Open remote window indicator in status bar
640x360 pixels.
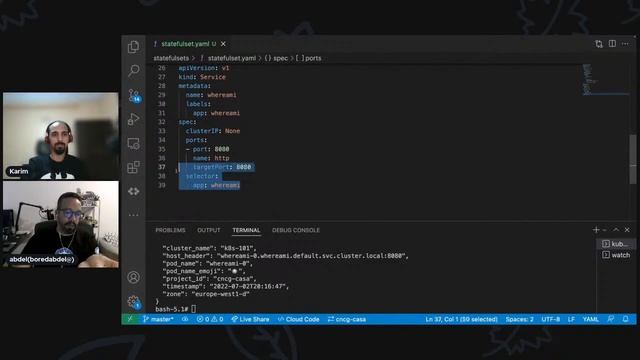(x=130, y=319)
